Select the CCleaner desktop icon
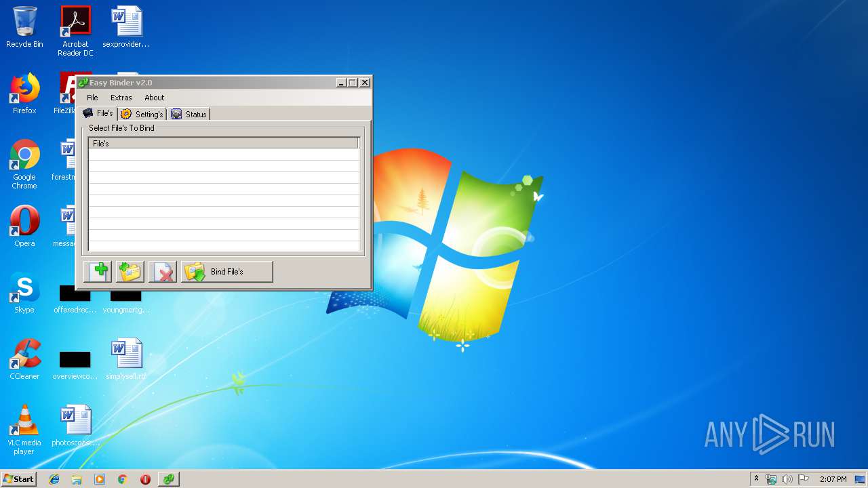The width and height of the screenshot is (868, 488). point(24,359)
